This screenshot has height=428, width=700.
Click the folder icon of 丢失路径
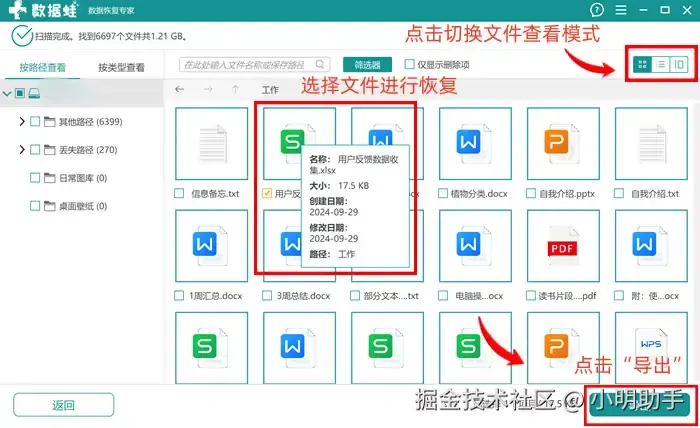point(50,150)
